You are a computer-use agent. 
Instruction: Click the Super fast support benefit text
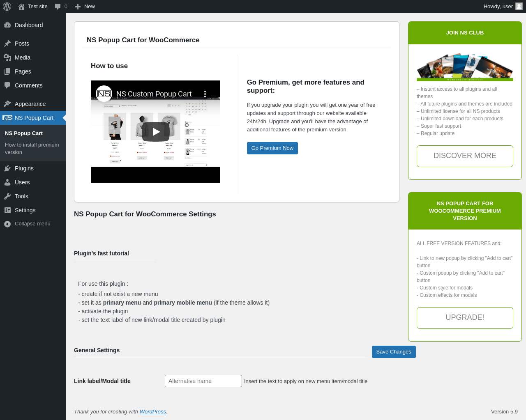pyautogui.click(x=439, y=126)
